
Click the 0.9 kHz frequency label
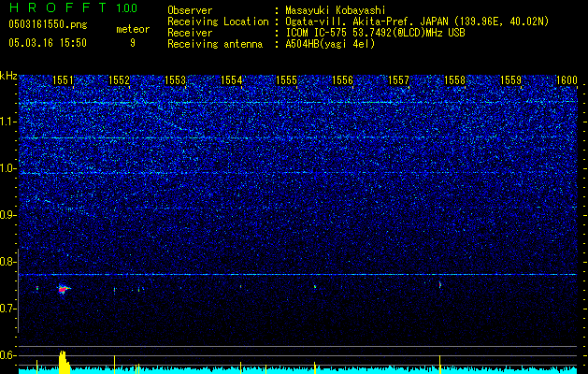click(8, 215)
